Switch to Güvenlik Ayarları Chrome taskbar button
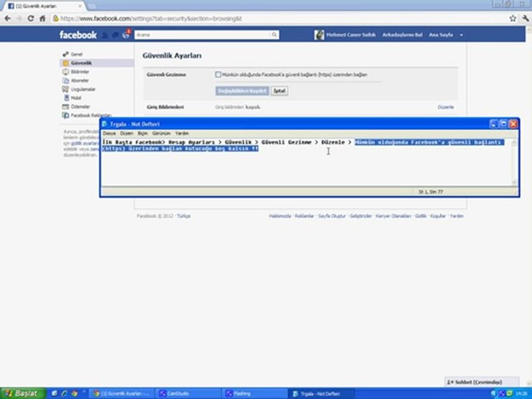The image size is (532, 399). click(121, 393)
